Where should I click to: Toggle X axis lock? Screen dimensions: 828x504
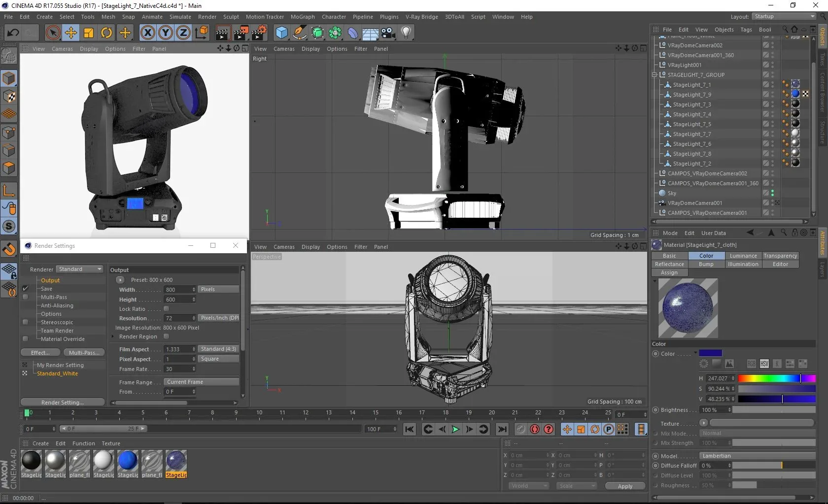[147, 33]
